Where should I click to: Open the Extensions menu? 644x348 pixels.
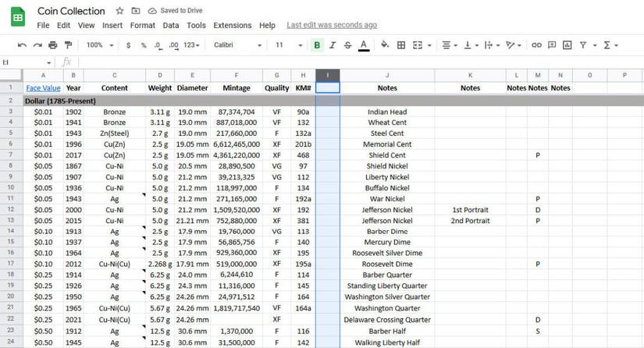click(232, 25)
